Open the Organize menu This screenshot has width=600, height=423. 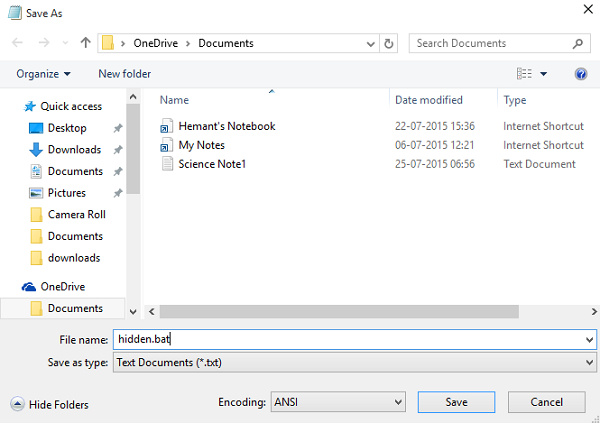point(44,74)
